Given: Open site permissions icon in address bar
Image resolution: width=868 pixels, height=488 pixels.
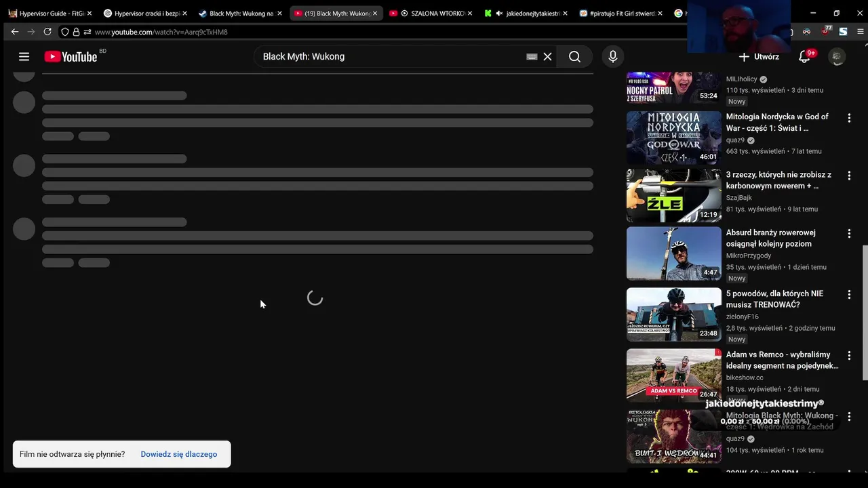Looking at the screenshot, I should [x=87, y=32].
